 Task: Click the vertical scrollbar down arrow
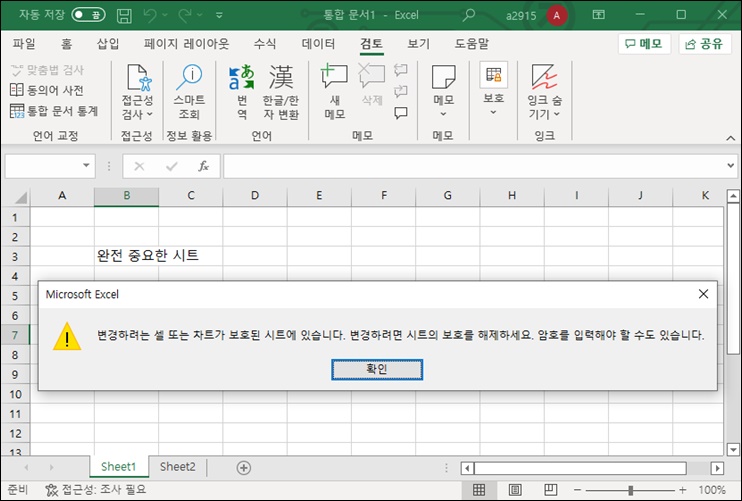(x=733, y=449)
